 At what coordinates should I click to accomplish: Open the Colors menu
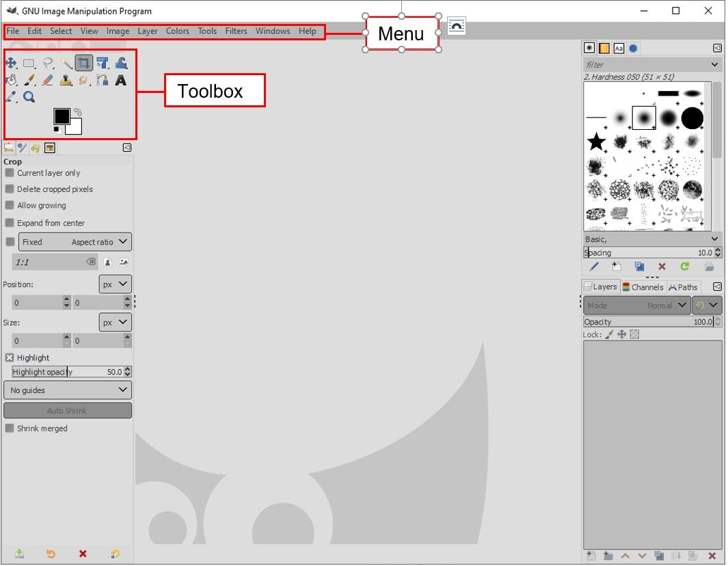pyautogui.click(x=177, y=31)
